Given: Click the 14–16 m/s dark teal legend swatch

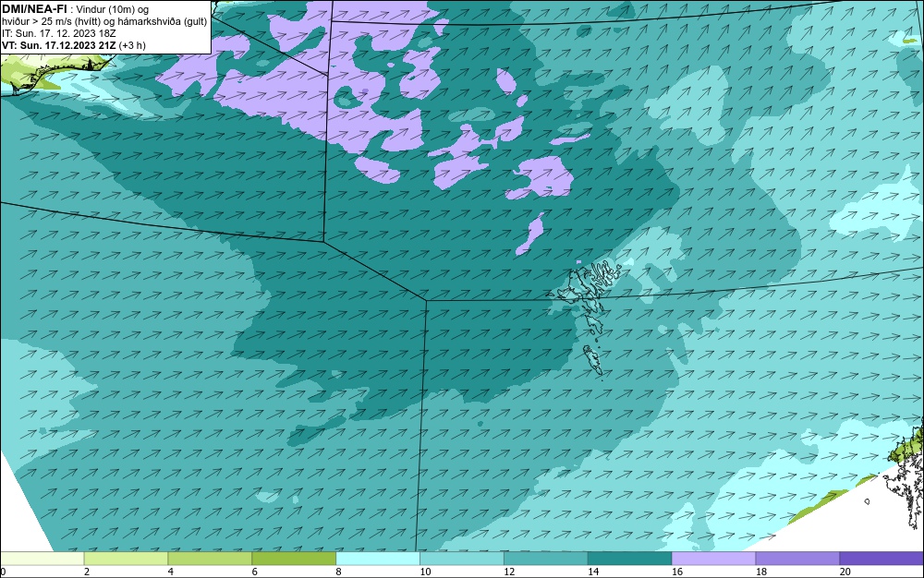Looking at the screenshot, I should coord(630,558).
